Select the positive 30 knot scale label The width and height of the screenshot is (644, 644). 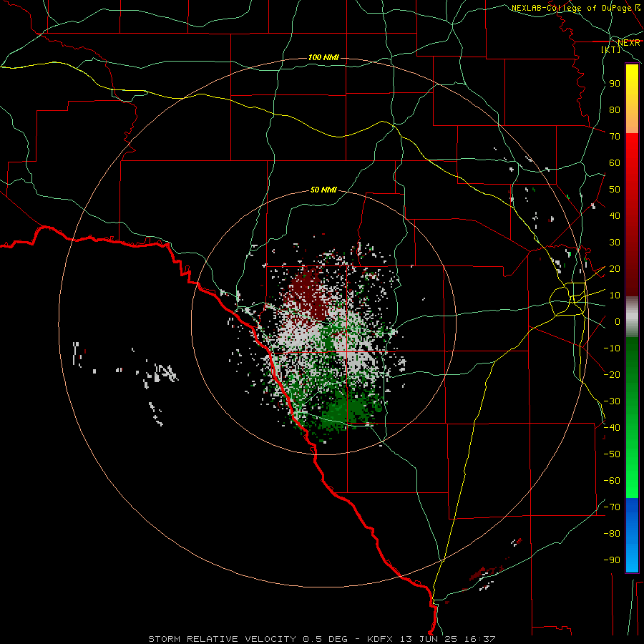point(615,243)
